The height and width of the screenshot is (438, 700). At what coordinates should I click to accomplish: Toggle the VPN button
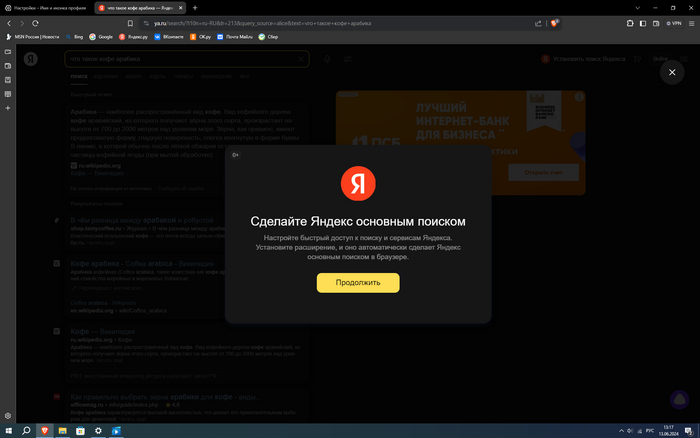[674, 23]
